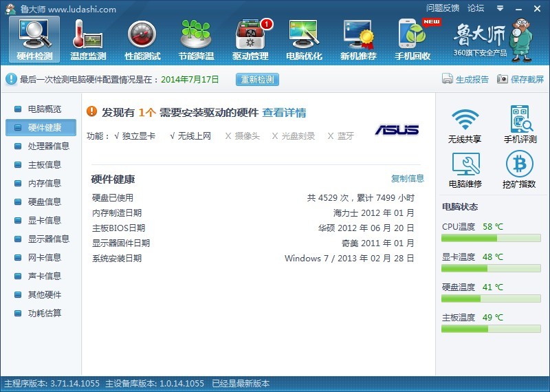Click the 主板BIOS日期 row label
This screenshot has width=550, height=392.
118,228
